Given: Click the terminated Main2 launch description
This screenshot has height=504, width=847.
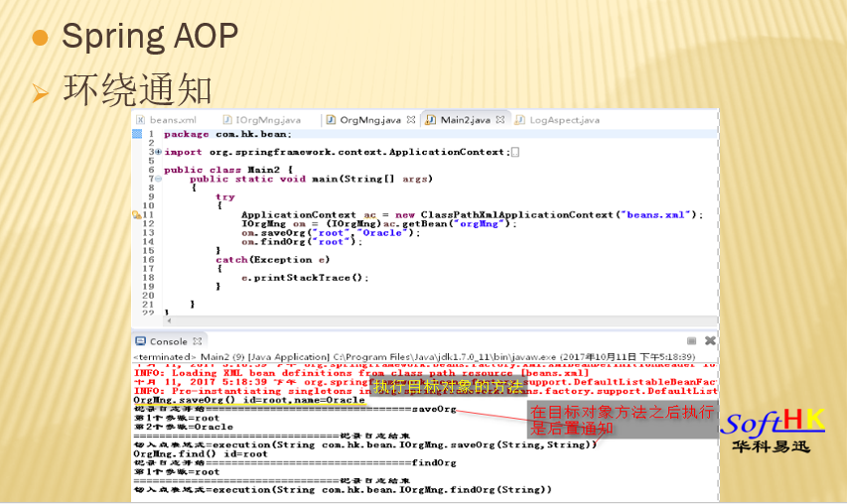Looking at the screenshot, I should pos(414,357).
